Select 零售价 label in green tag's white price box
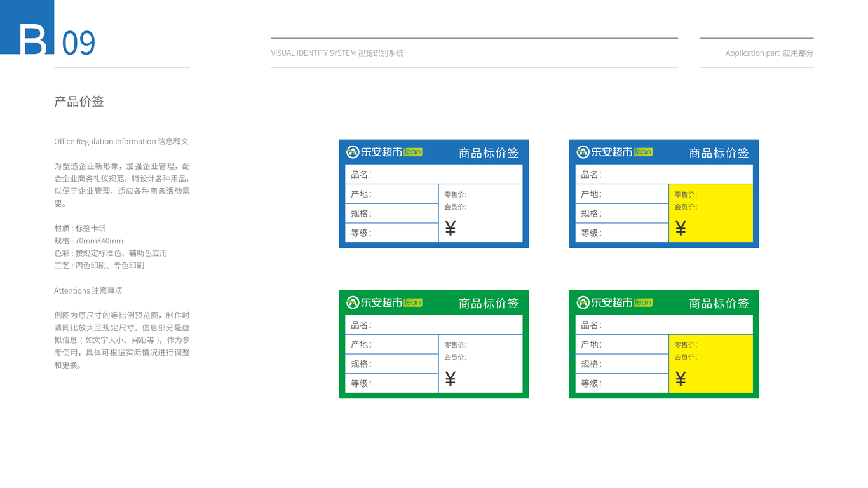This screenshot has width=868, height=488. [455, 345]
